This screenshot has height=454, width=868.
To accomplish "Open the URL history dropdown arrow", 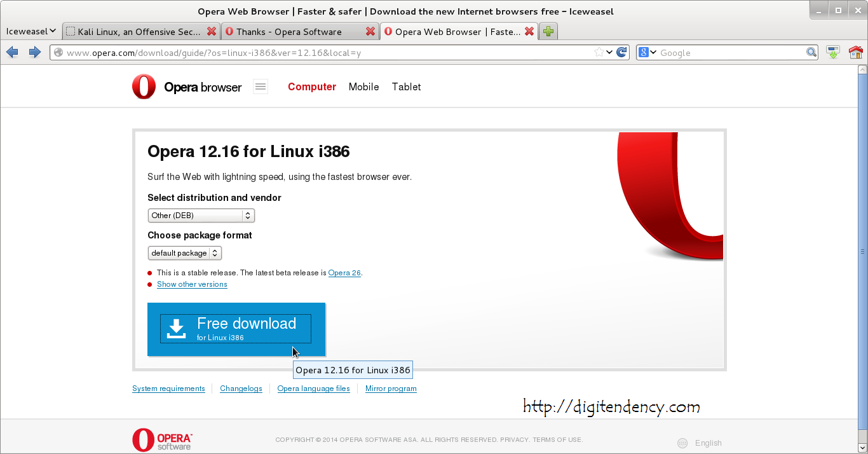I will coord(609,52).
